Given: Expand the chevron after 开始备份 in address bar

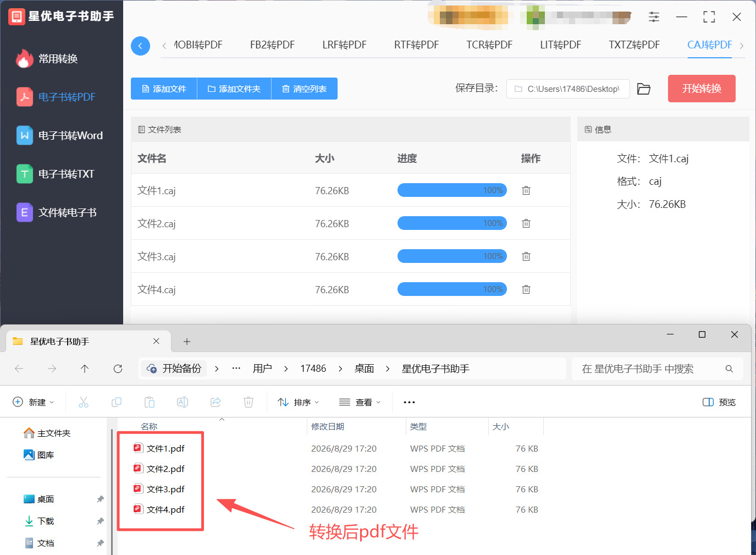Looking at the screenshot, I should tap(217, 369).
